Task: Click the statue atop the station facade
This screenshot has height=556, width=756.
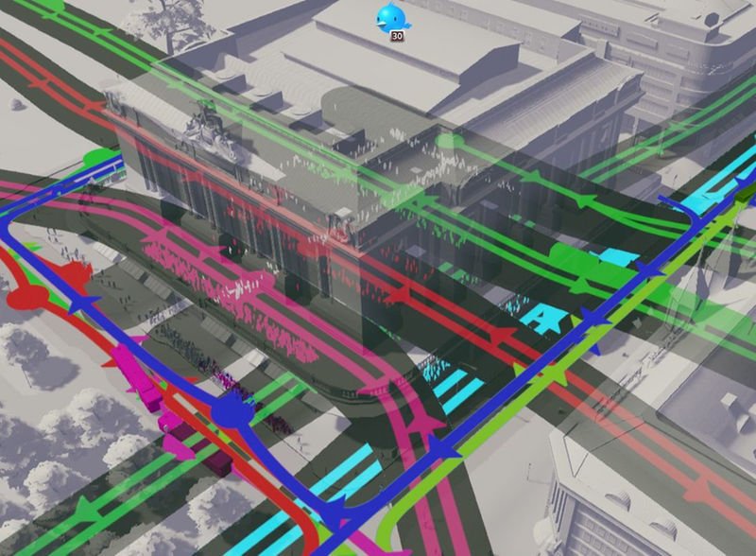Action: pyautogui.click(x=208, y=128)
